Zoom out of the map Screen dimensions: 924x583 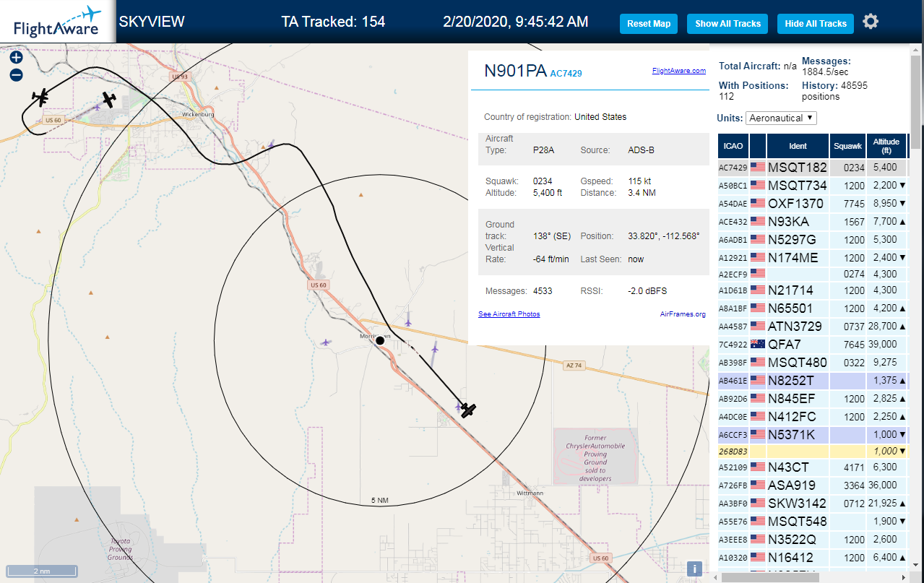16,74
